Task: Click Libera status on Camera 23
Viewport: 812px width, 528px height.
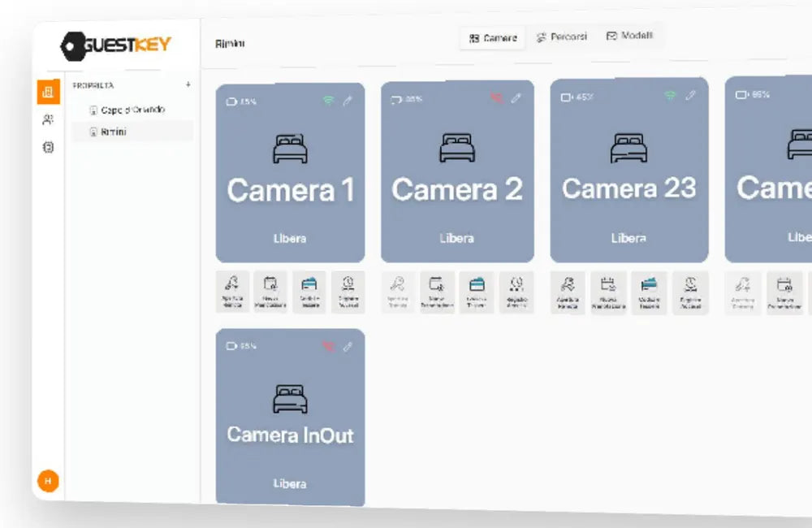Action: click(x=628, y=238)
